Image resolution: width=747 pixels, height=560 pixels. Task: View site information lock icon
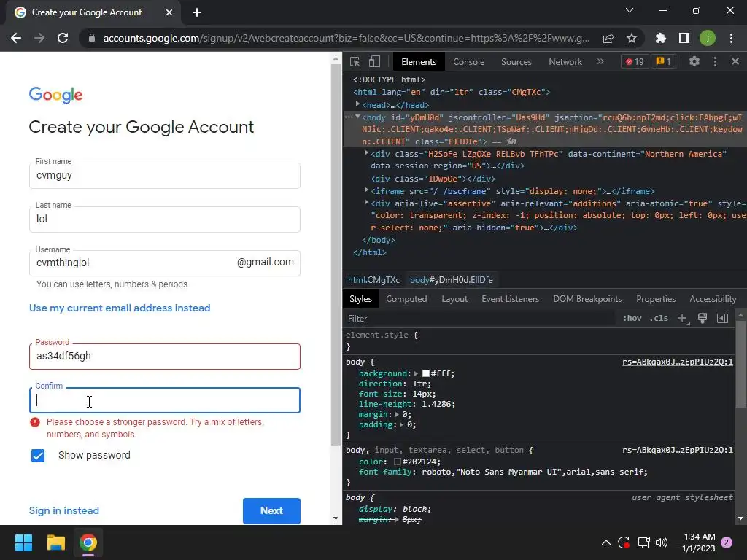pyautogui.click(x=92, y=38)
